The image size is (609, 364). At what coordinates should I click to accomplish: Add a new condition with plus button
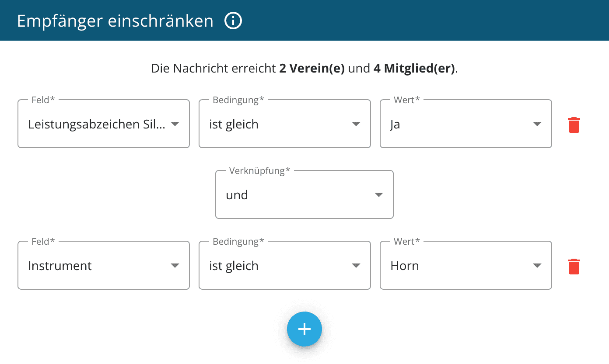click(304, 329)
